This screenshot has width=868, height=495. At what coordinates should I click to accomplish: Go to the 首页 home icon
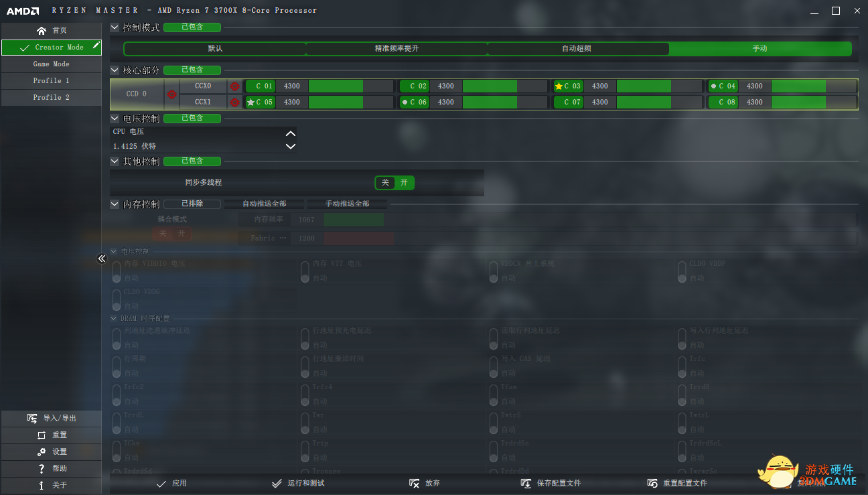tap(42, 31)
